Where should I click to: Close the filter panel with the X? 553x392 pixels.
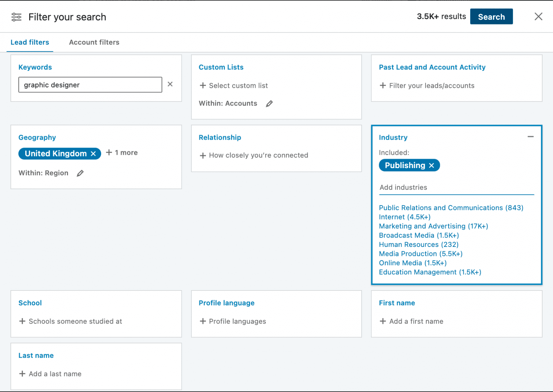(x=538, y=17)
